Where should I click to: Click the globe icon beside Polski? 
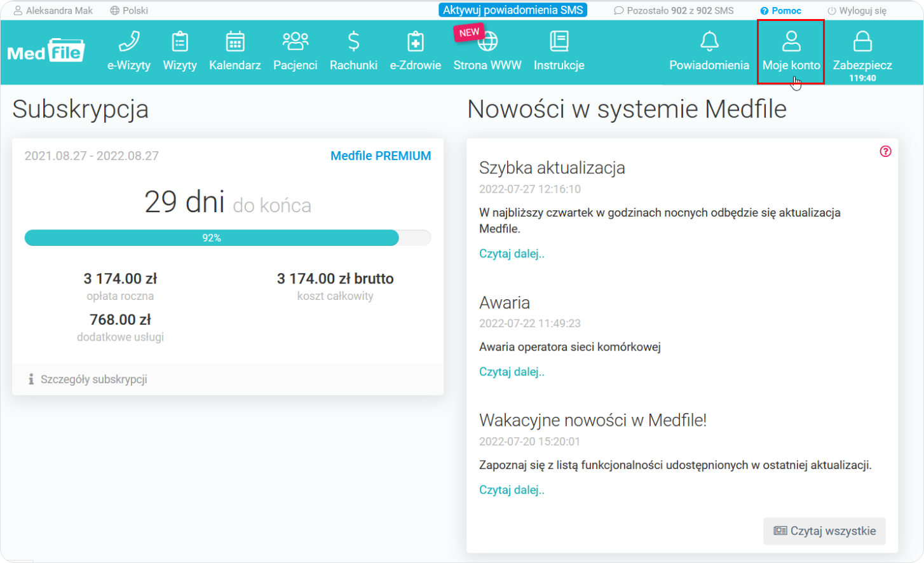pyautogui.click(x=114, y=11)
